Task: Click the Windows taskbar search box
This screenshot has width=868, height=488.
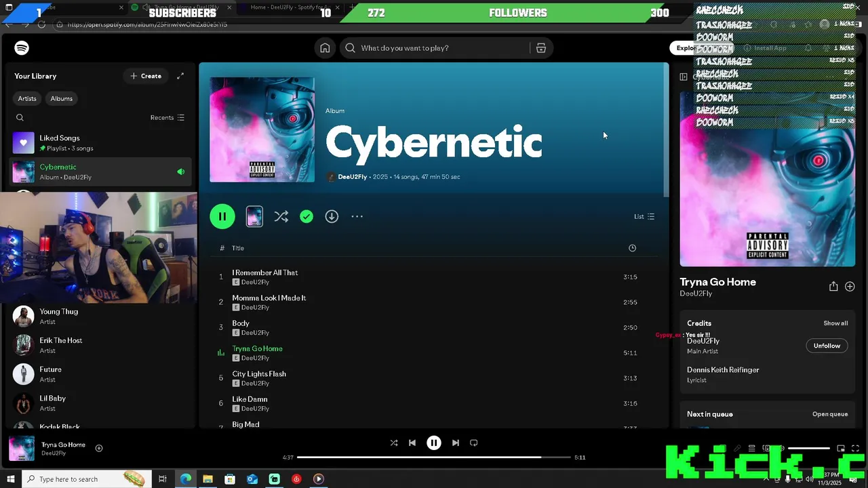Action: tap(87, 479)
